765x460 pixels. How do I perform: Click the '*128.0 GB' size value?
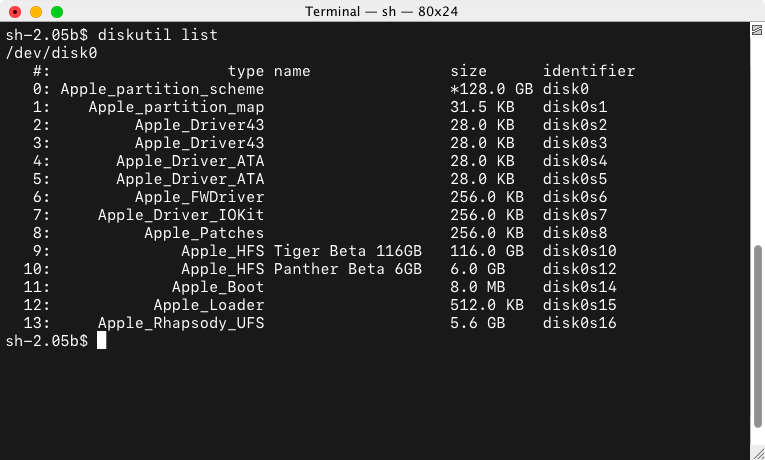tap(491, 89)
